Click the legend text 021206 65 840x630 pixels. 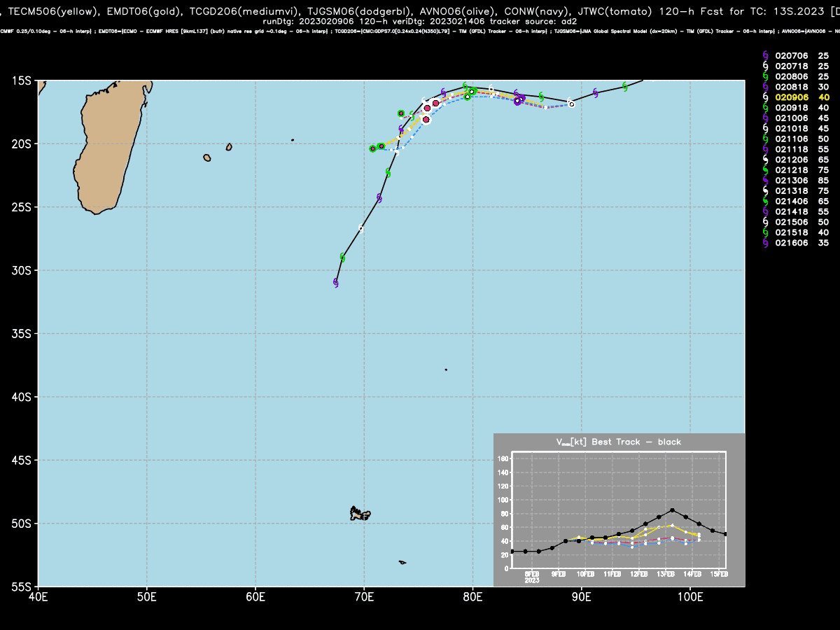(x=802, y=160)
